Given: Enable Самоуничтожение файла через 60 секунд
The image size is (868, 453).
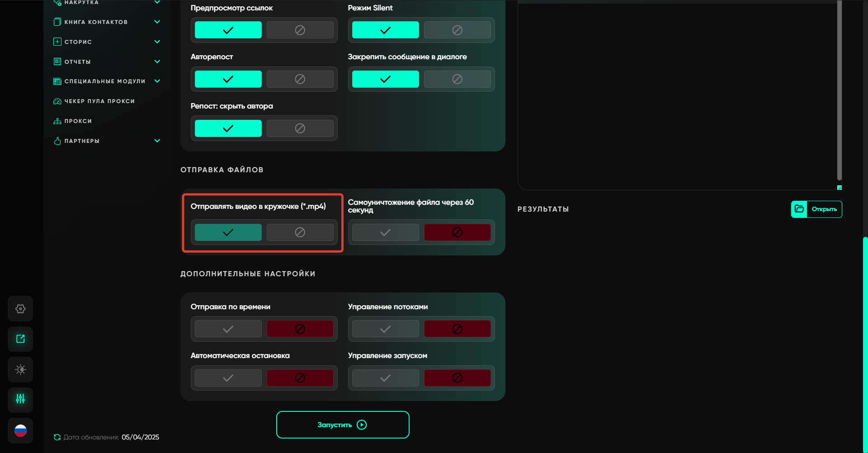Looking at the screenshot, I should coord(385,232).
